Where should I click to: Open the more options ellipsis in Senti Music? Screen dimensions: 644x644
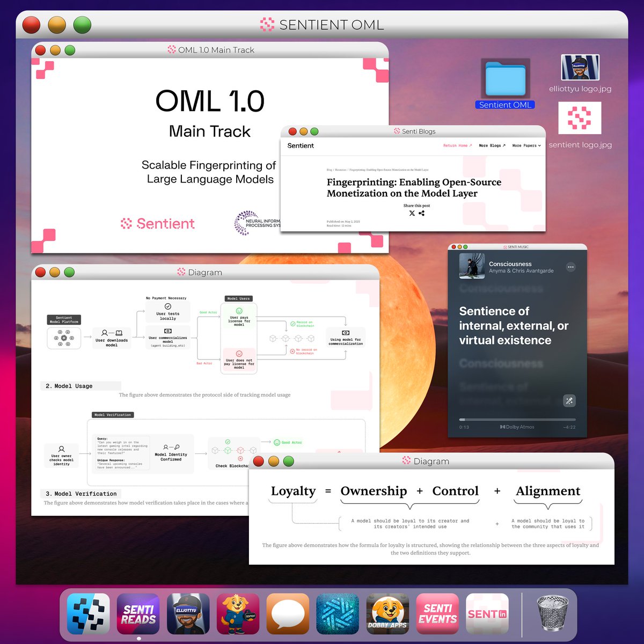click(570, 267)
